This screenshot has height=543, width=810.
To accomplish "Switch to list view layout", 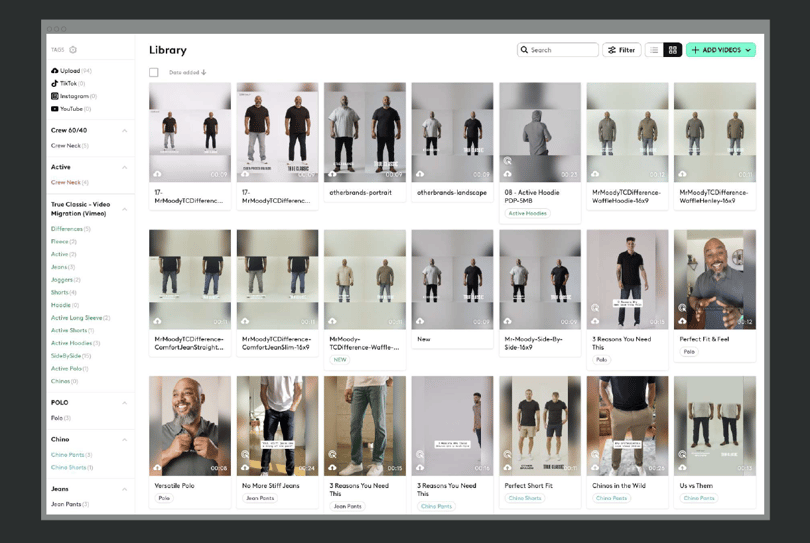I will pos(654,50).
